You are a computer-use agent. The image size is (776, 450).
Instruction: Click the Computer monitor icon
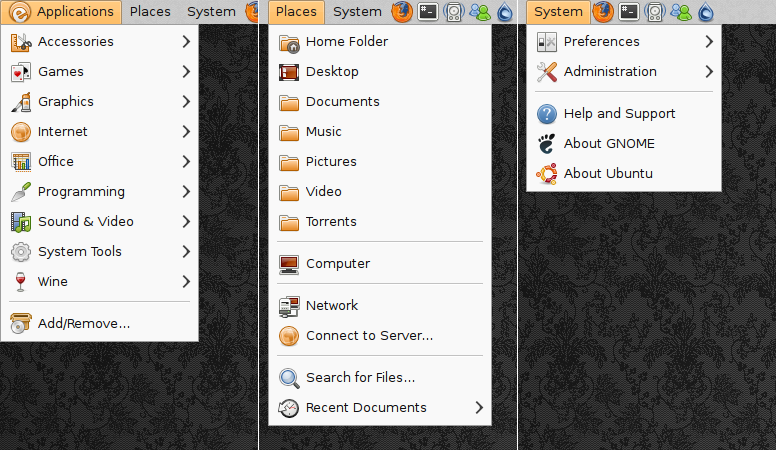289,264
